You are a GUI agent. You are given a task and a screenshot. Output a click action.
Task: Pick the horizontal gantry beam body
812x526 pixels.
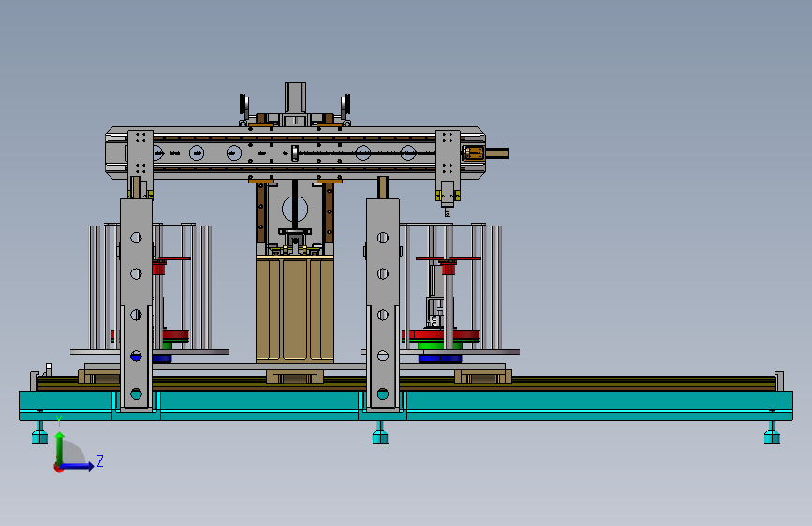tap(295, 153)
